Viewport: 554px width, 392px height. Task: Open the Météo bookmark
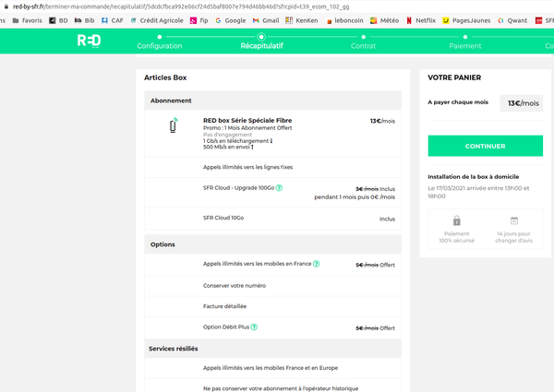coord(384,20)
